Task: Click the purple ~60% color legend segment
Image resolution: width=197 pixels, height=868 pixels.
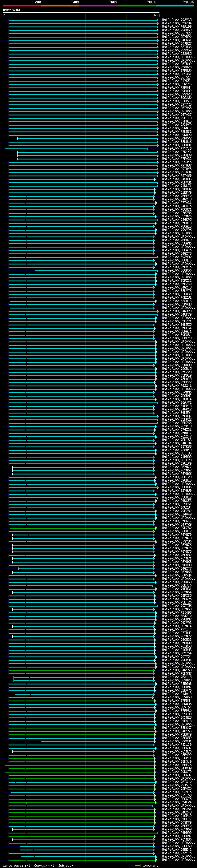Action: [99, 6]
